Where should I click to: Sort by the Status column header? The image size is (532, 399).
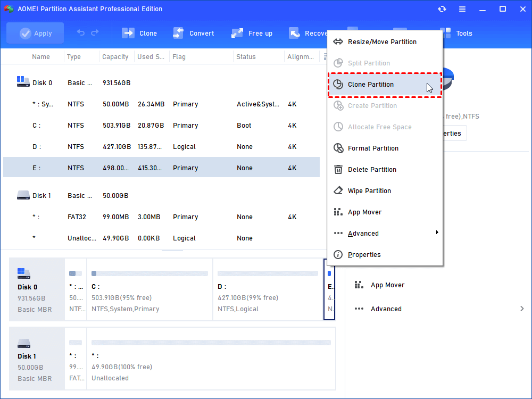click(x=246, y=57)
